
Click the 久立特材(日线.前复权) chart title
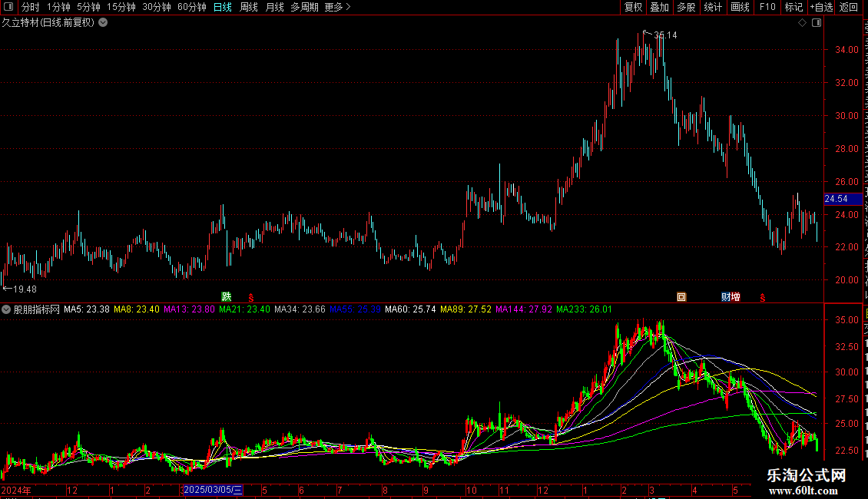click(x=48, y=23)
